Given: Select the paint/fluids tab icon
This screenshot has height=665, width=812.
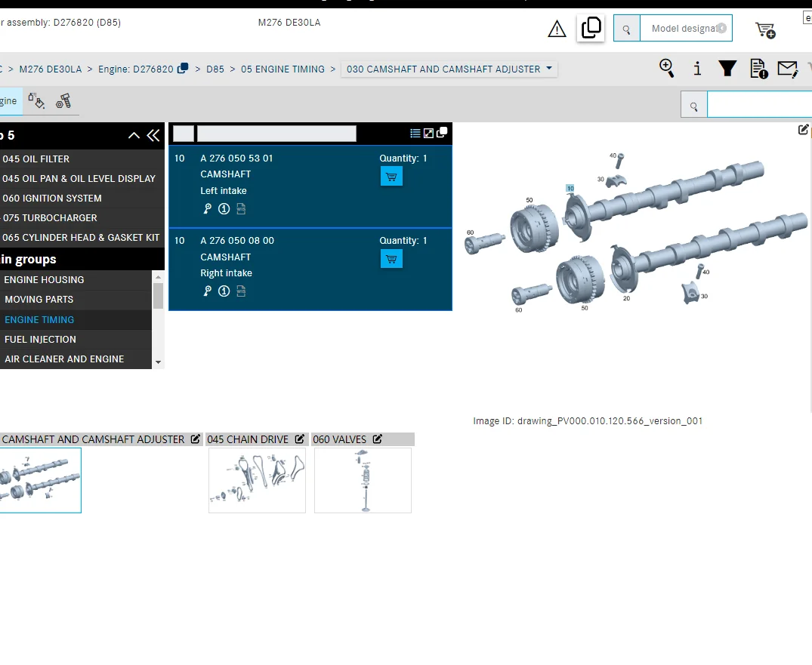Looking at the screenshot, I should 36,101.
